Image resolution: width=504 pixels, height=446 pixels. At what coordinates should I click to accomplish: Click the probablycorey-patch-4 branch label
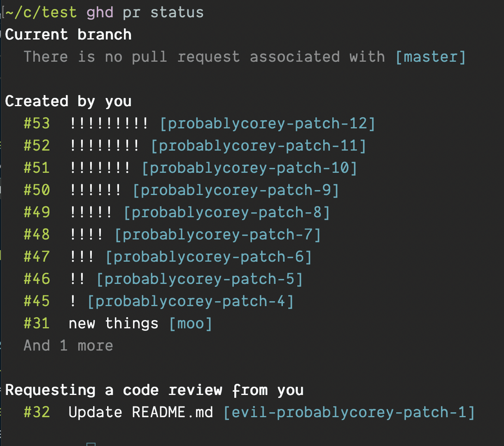pyautogui.click(x=190, y=301)
